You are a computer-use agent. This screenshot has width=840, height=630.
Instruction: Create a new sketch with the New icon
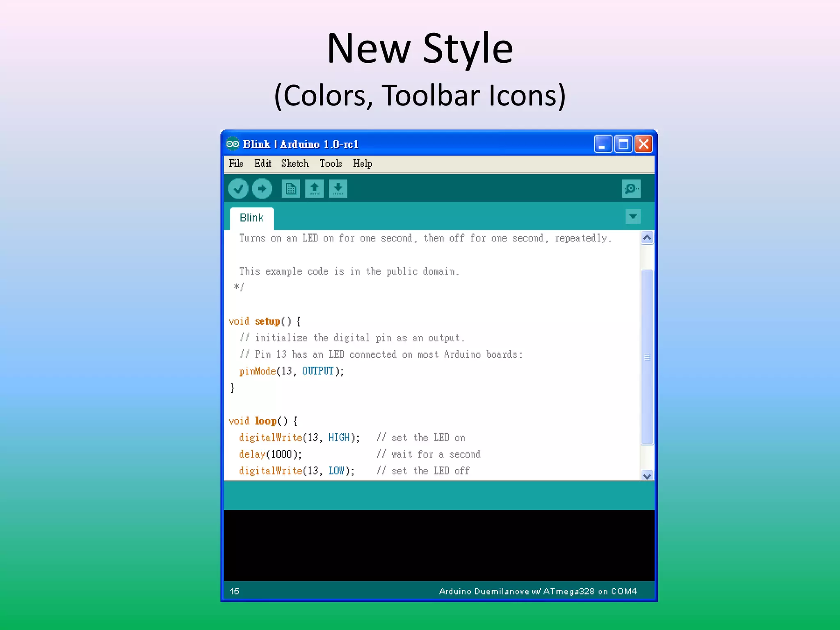pos(291,189)
